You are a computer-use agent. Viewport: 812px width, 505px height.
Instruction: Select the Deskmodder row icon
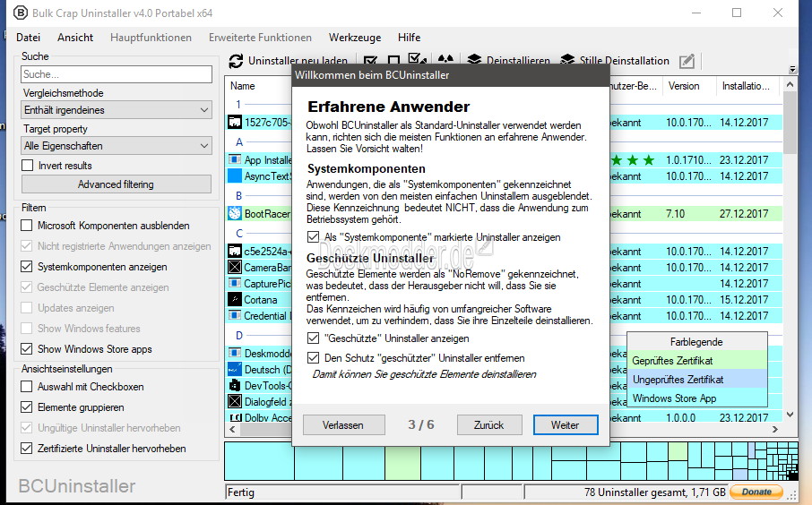[235, 354]
